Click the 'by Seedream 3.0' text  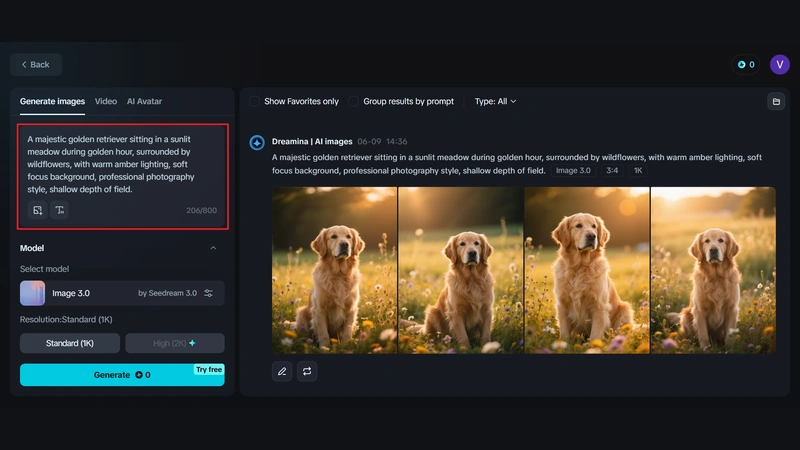tap(167, 293)
